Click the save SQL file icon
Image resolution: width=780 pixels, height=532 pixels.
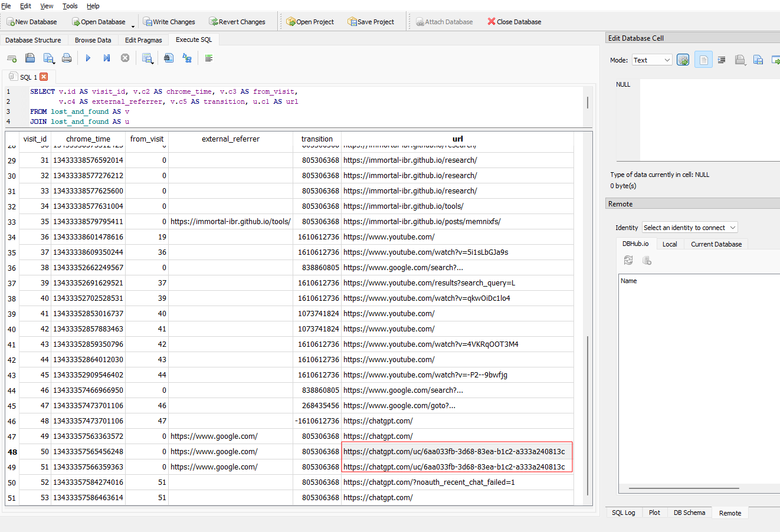(x=49, y=58)
